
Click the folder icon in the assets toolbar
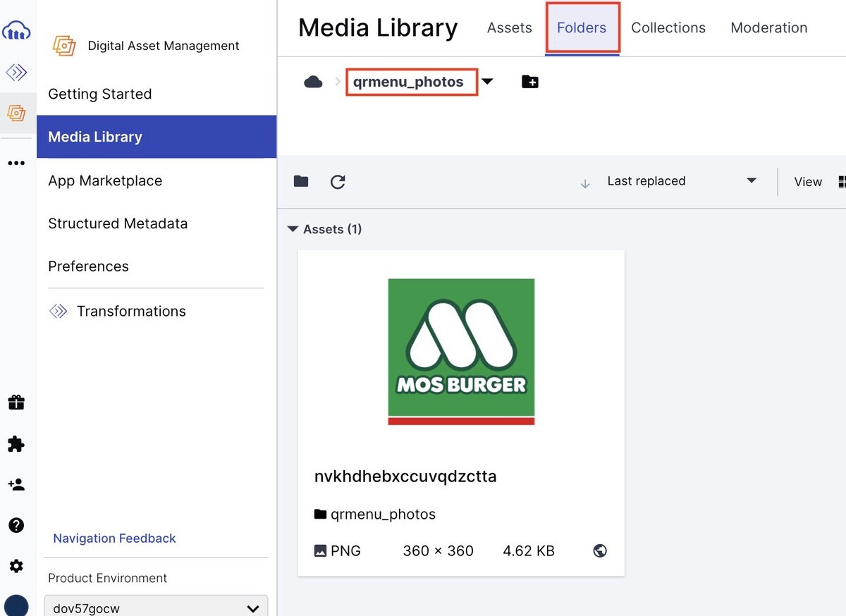301,181
